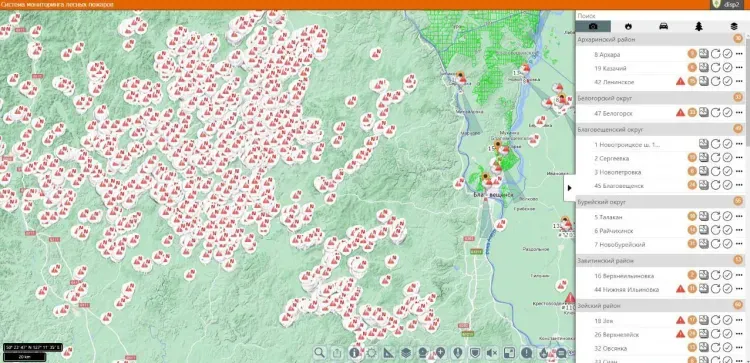The height and width of the screenshot is (363, 750).
Task: Open the map search magnifier tool
Action: pyautogui.click(x=320, y=353)
